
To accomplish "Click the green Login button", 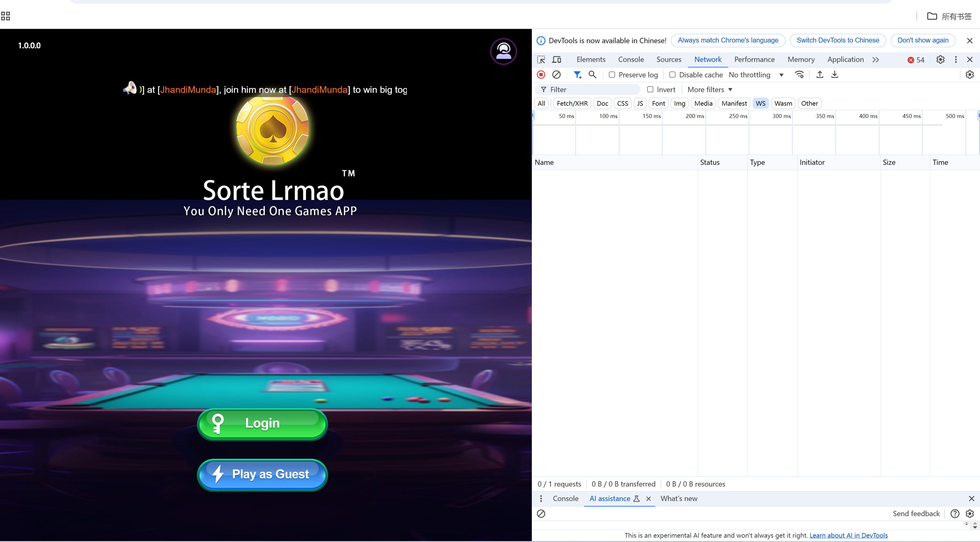I will (262, 423).
